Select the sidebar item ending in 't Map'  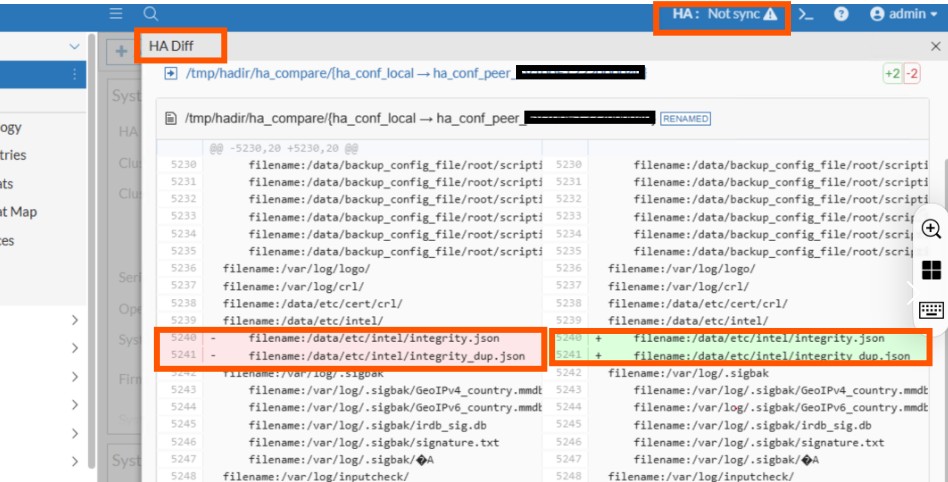18,212
